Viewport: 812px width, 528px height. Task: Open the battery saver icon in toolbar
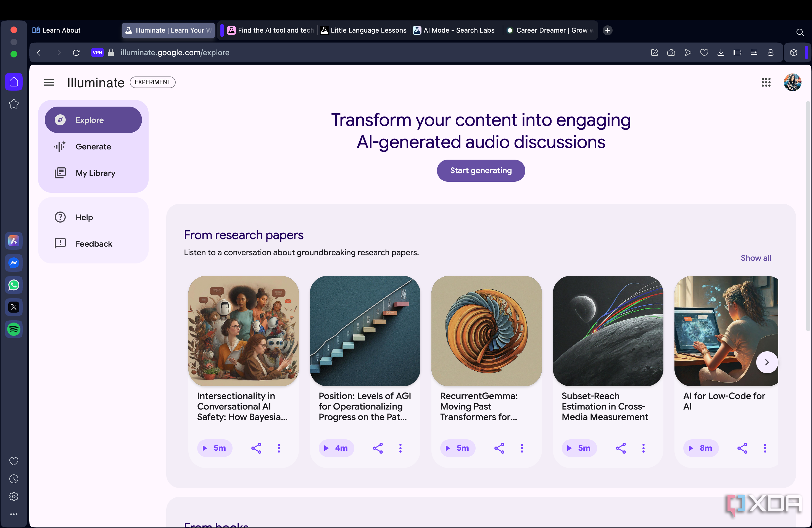coord(737,52)
